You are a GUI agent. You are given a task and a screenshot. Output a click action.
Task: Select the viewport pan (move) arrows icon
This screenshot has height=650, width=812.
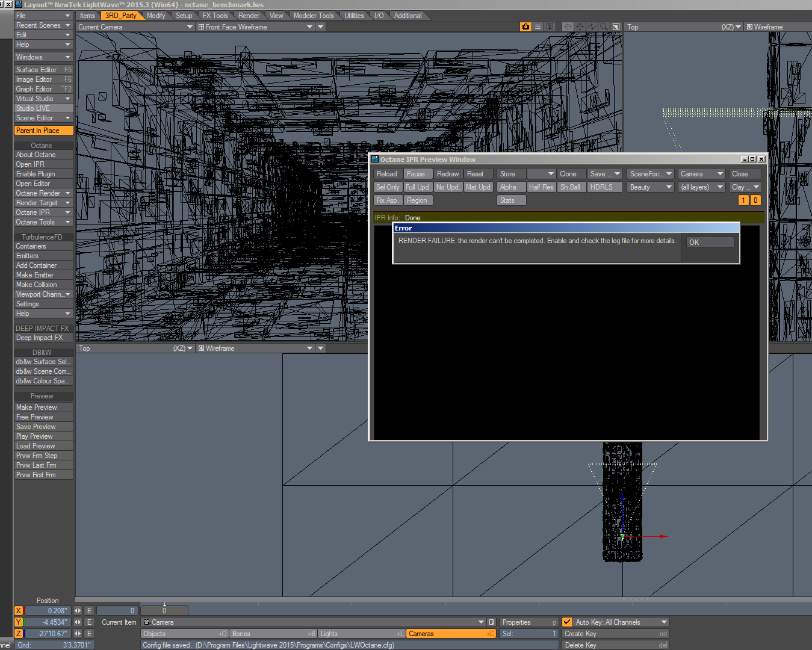click(580, 27)
